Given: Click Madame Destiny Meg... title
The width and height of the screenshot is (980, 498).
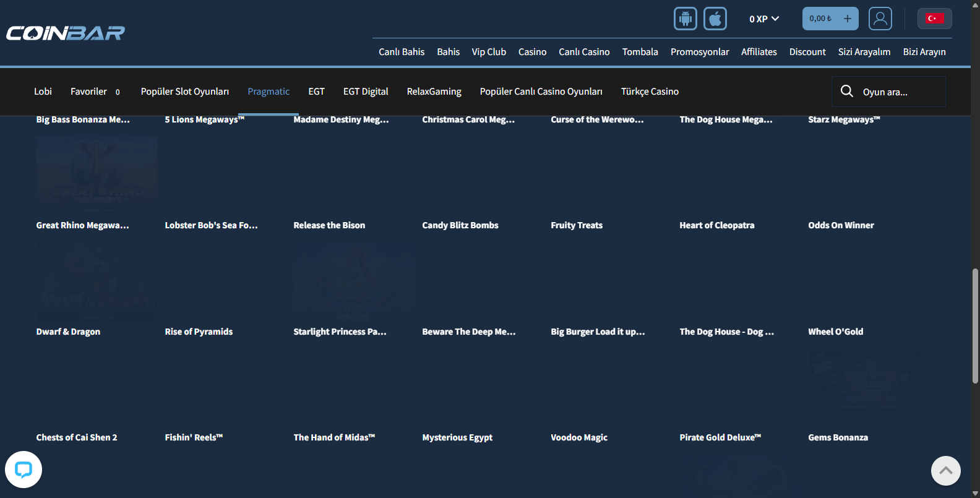Looking at the screenshot, I should click(342, 119).
